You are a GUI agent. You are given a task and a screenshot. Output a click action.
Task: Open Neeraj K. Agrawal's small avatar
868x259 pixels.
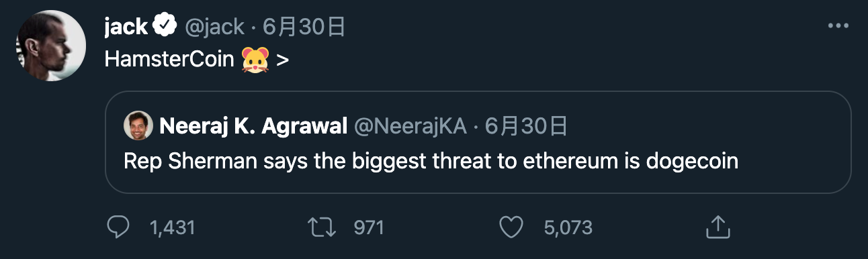(x=138, y=125)
